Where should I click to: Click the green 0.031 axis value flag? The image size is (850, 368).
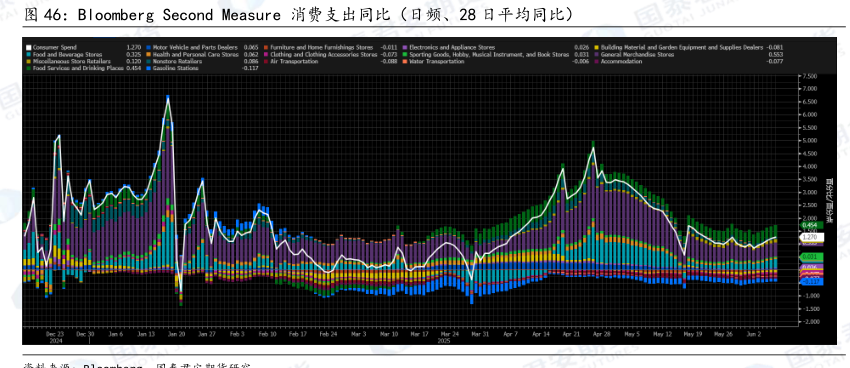coord(812,257)
